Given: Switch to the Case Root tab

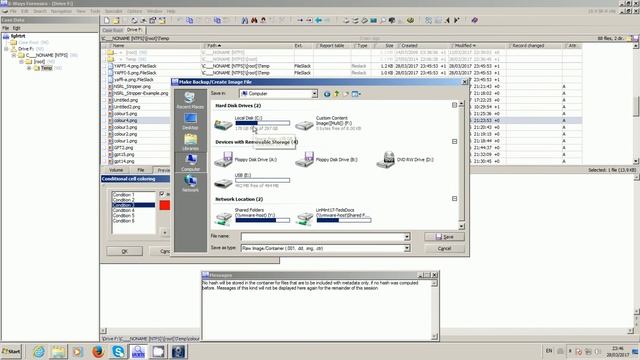Looking at the screenshot, I should [x=112, y=30].
